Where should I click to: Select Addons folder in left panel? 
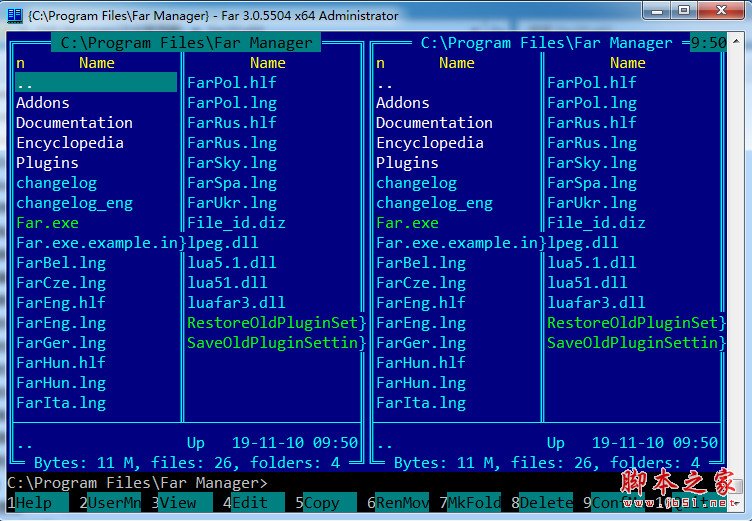click(43, 103)
